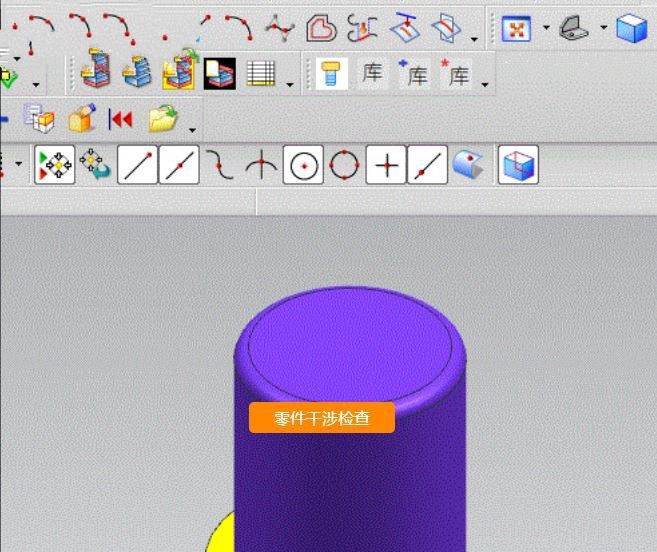The image size is (657, 552).
Task: Toggle Arc Center snap
Action: 303,165
